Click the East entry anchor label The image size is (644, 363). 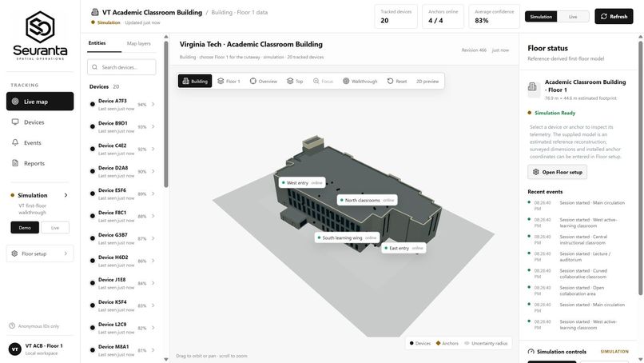coord(403,248)
